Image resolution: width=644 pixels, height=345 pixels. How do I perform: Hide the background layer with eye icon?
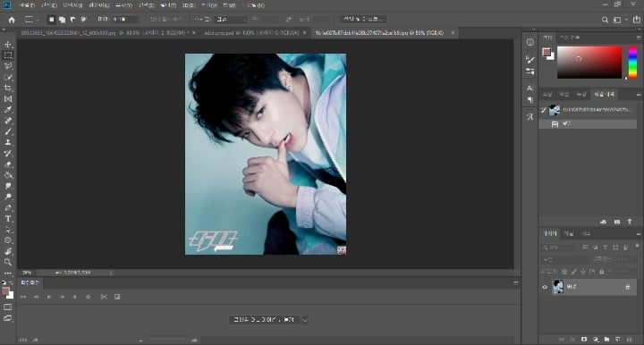point(545,287)
